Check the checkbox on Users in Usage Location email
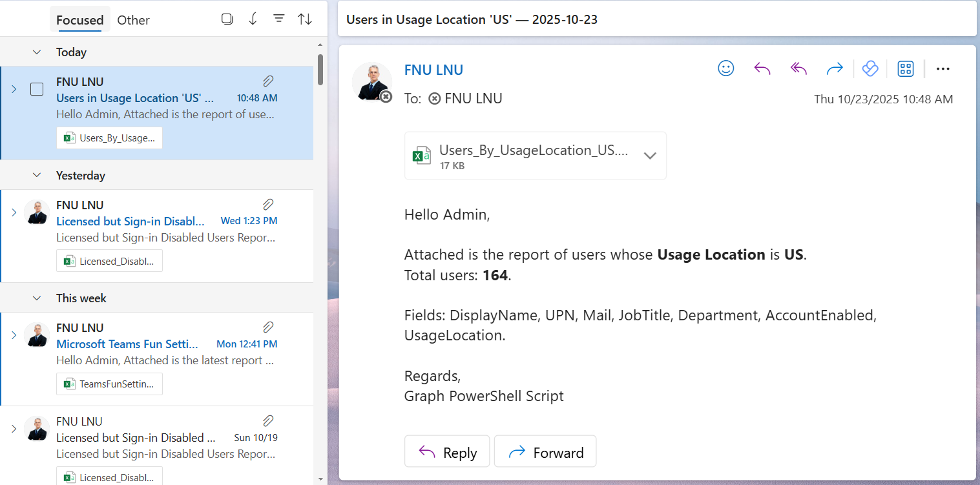The width and height of the screenshot is (980, 485). pos(37,89)
